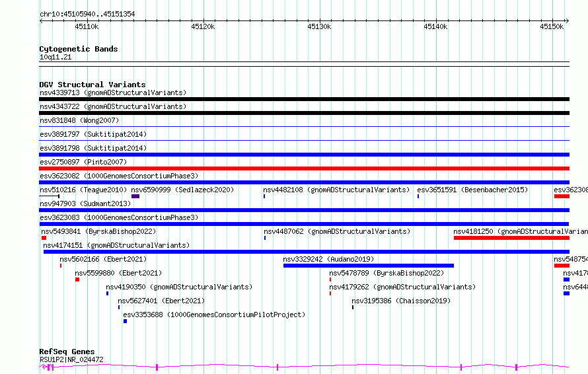Open nsv947903 (Sudmant2013) variant

click(x=85, y=204)
